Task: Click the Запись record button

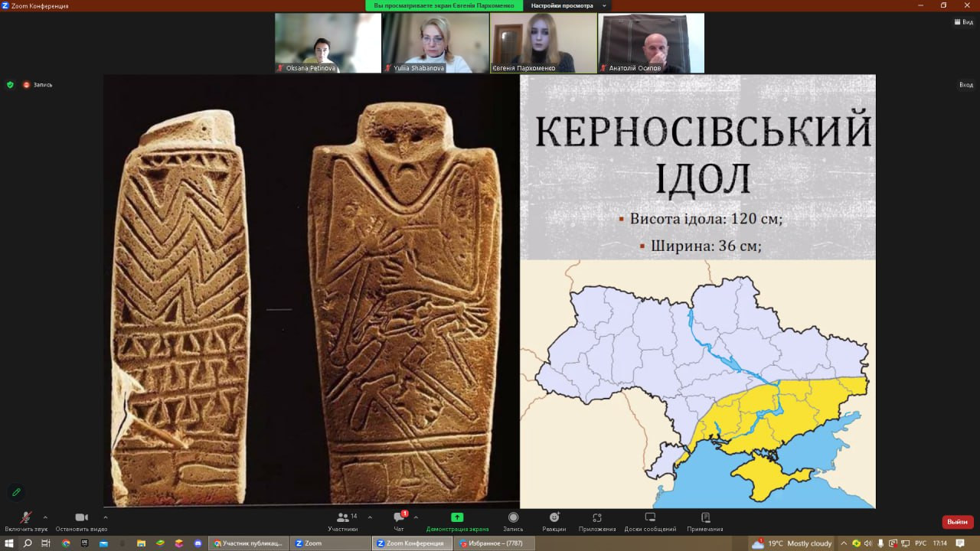Action: (513, 522)
